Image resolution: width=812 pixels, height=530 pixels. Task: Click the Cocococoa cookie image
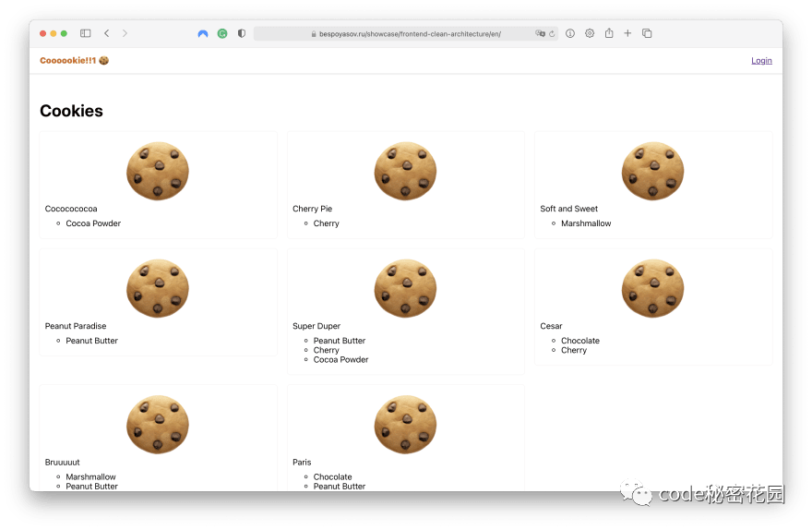(x=158, y=171)
